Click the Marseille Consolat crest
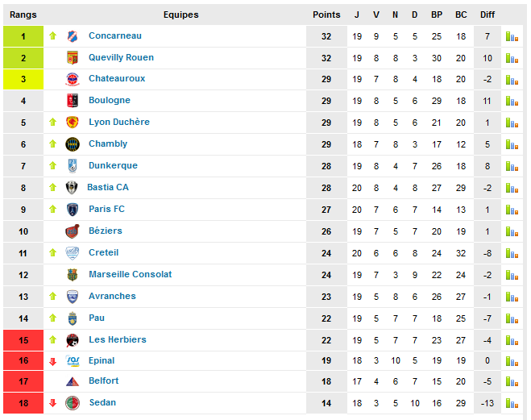 pos(73,275)
